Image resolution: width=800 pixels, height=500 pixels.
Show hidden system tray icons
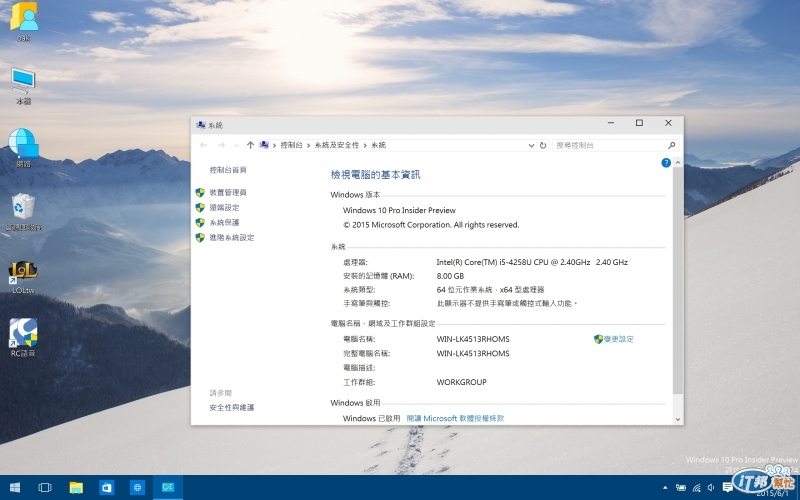coord(665,488)
